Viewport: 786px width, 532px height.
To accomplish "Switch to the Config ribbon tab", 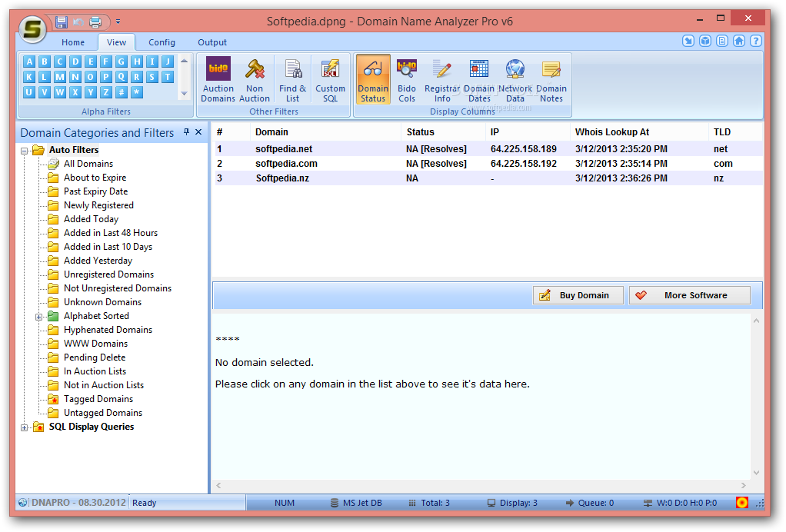I will tap(162, 42).
